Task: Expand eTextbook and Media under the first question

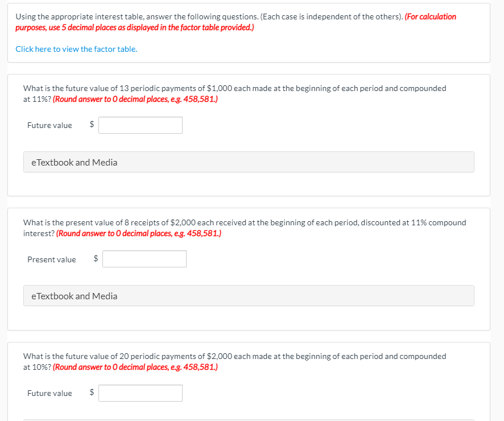Action: click(249, 162)
